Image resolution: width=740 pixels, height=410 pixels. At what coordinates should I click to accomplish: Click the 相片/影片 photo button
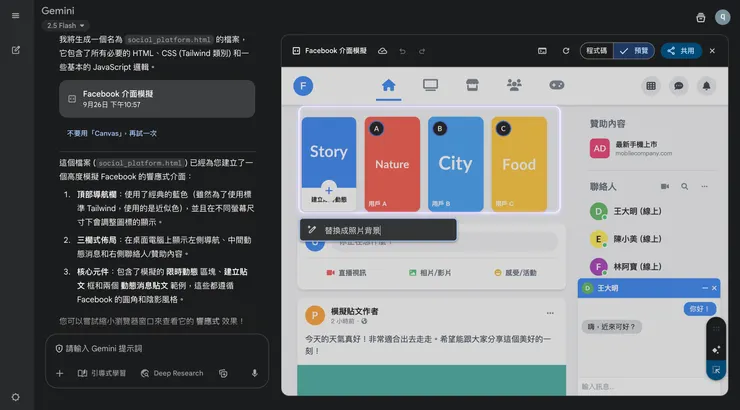pyautogui.click(x=430, y=273)
